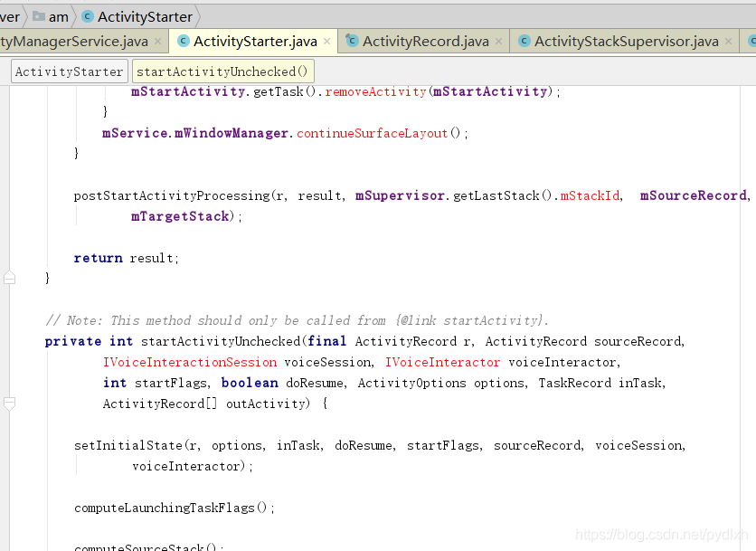Click the class icon on ActivityStackSupervisor.java tab
Screen dimensions: 756x551
(524, 41)
